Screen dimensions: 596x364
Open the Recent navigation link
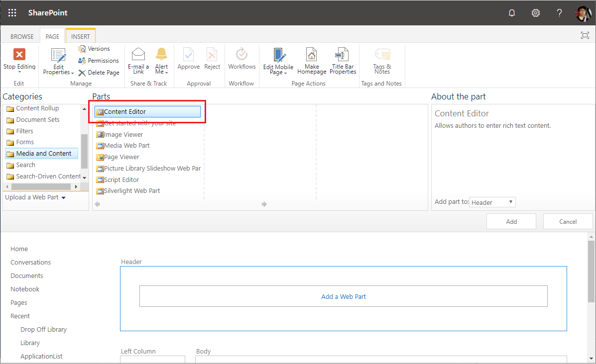coord(20,316)
